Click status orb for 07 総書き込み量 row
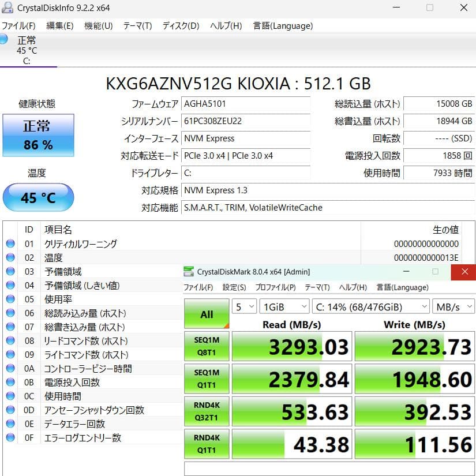 (x=10, y=327)
